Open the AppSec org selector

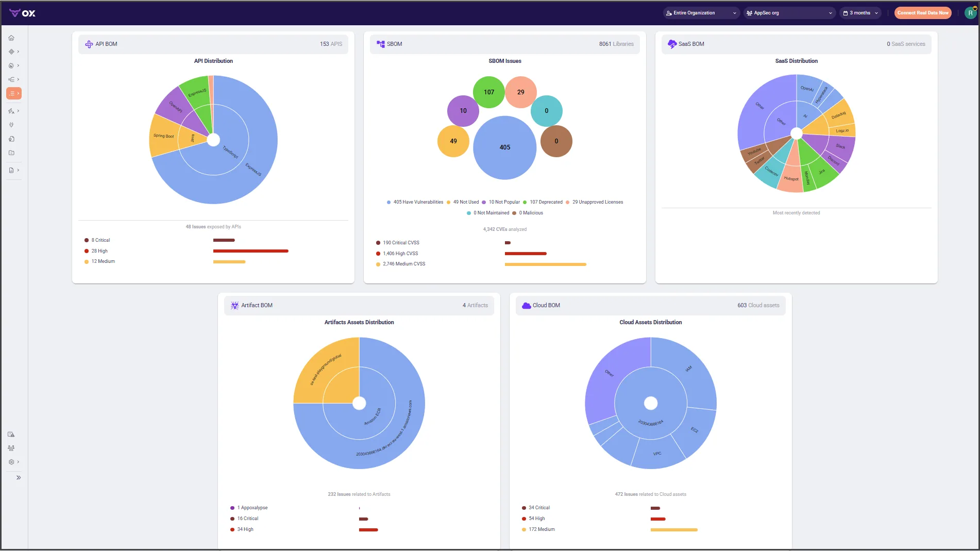tap(789, 12)
